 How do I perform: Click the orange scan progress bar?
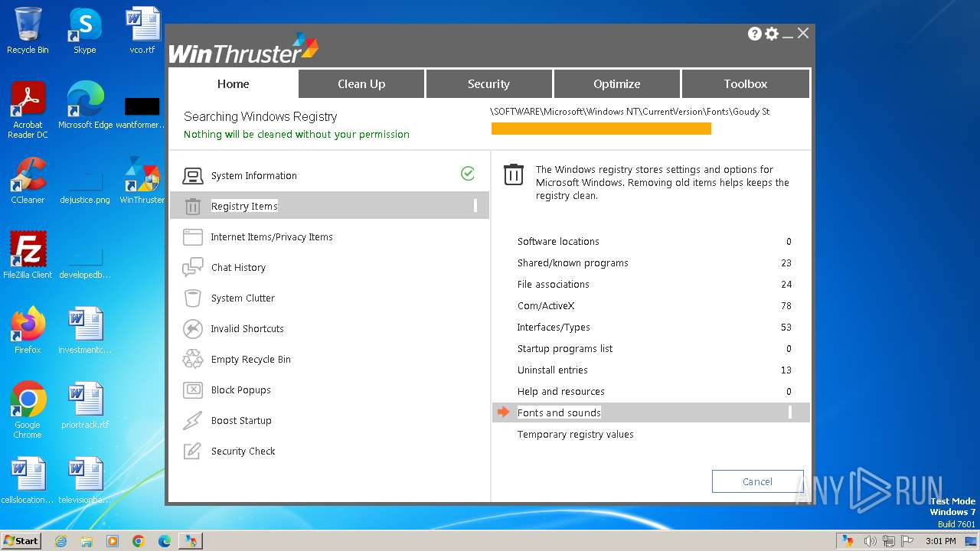tap(601, 129)
